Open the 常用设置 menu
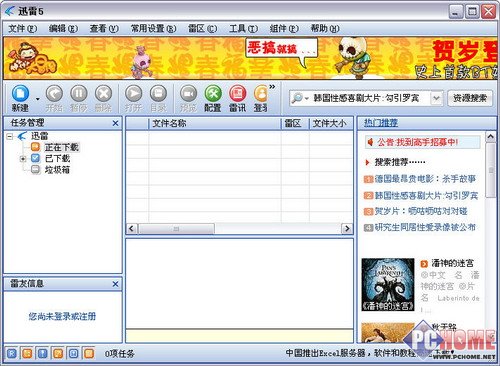The height and width of the screenshot is (366, 500). coord(153,29)
